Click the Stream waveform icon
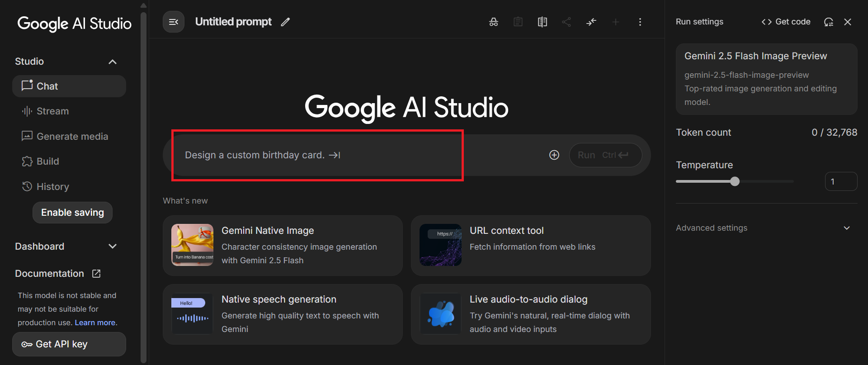 tap(27, 111)
